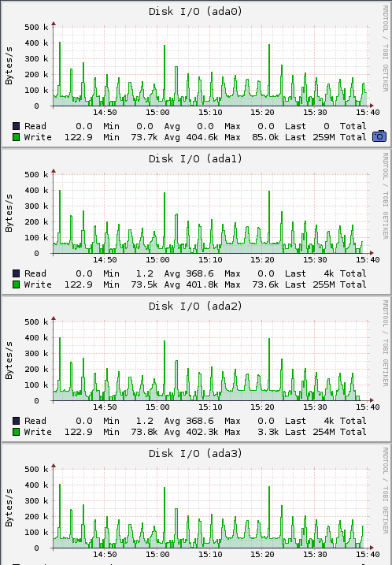Select the 'Disk I/O (ada2)' title
The height and width of the screenshot is (565, 392).
tap(195, 307)
